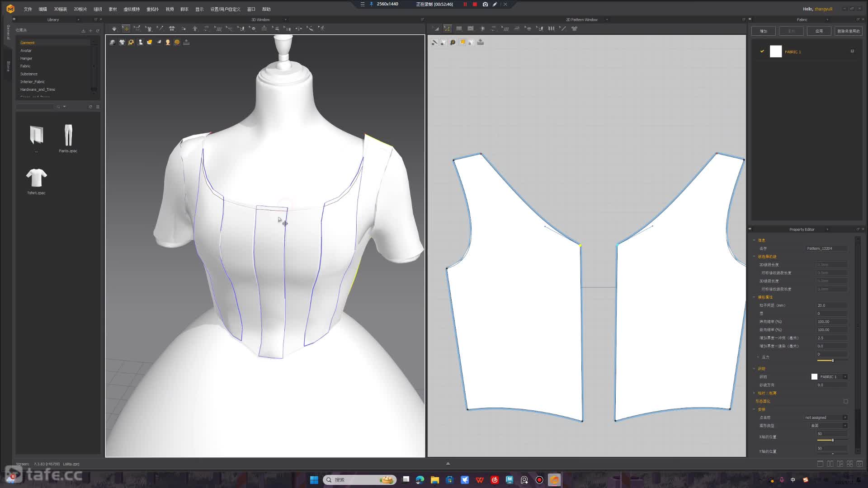Screen dimensions: 868x488
Task: Click the 粒子间距 (mm) input field
Action: point(832,305)
